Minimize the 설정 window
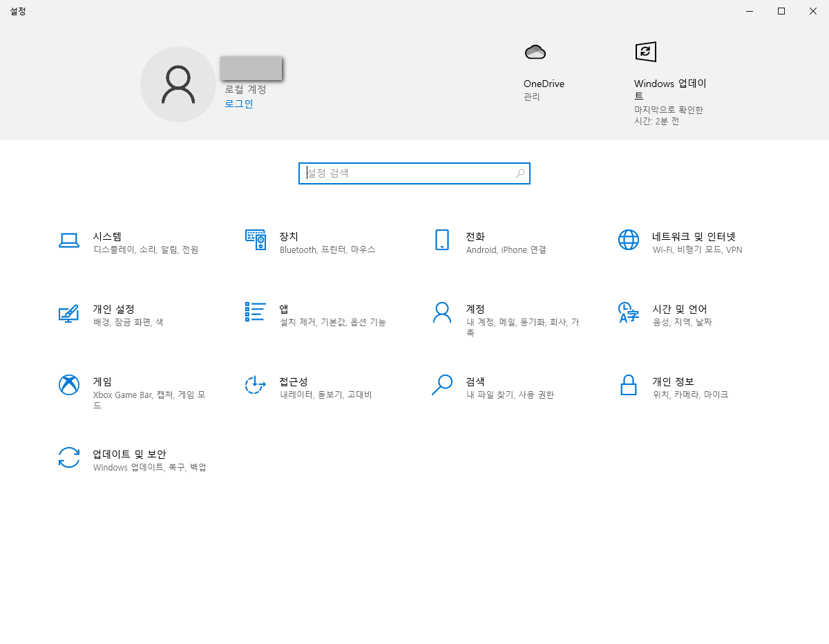This screenshot has height=644, width=829. click(750, 11)
